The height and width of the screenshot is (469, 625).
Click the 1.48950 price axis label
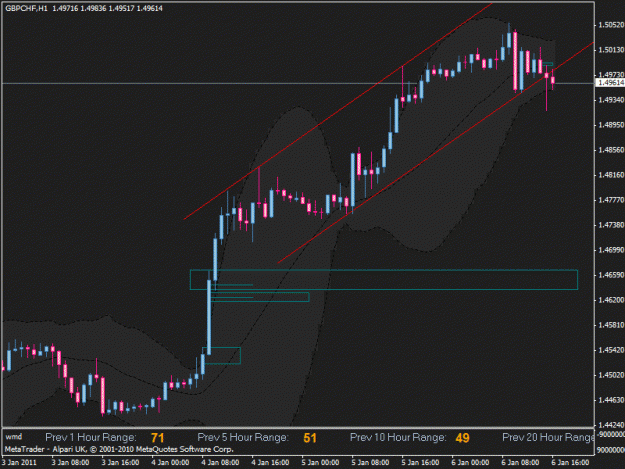tap(611, 125)
